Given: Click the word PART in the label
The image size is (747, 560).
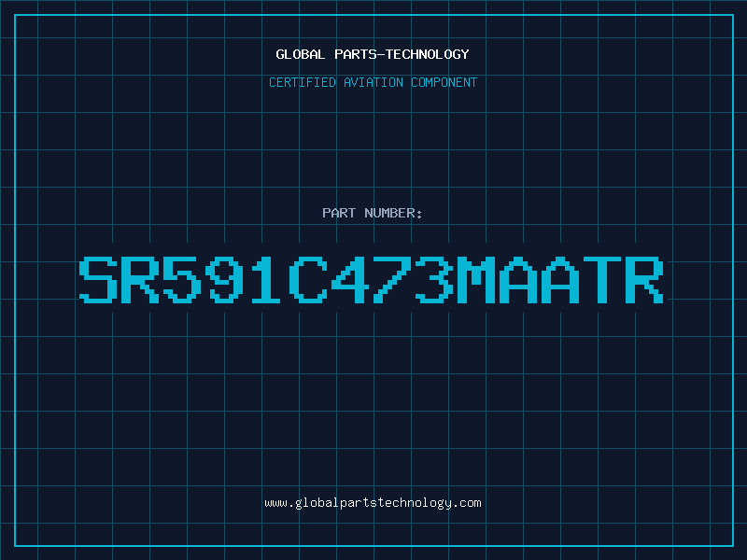Looking at the screenshot, I should 339,213.
